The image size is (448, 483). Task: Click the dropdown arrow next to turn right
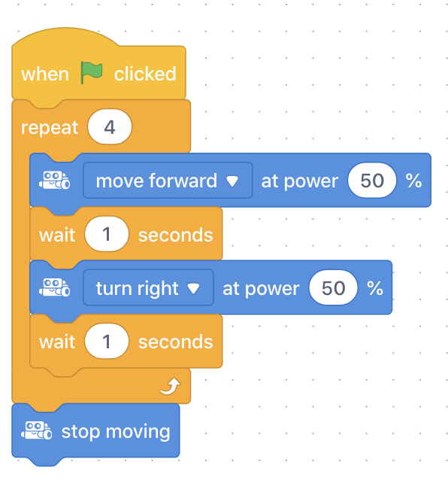coord(193,289)
